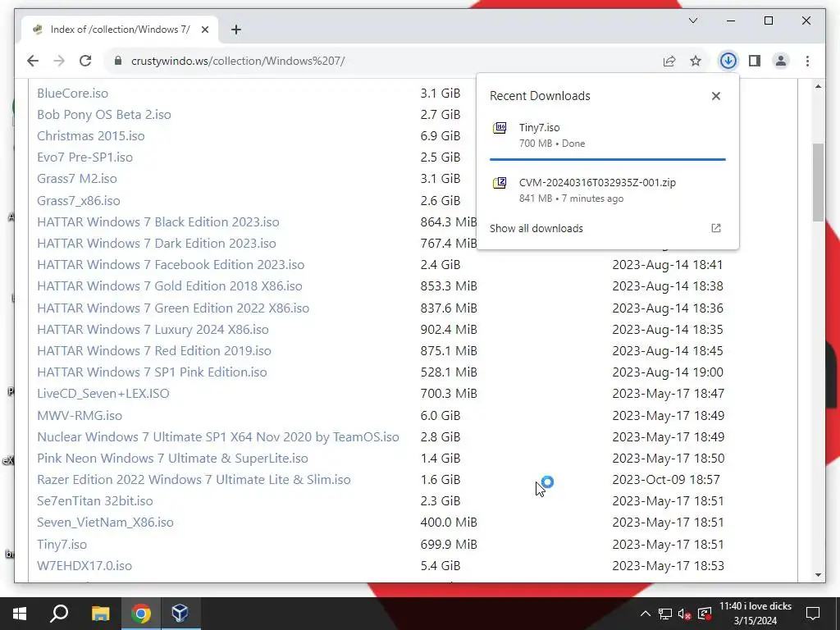Focus the address bar URL
Viewport: 840px width, 630px height.
click(238, 61)
